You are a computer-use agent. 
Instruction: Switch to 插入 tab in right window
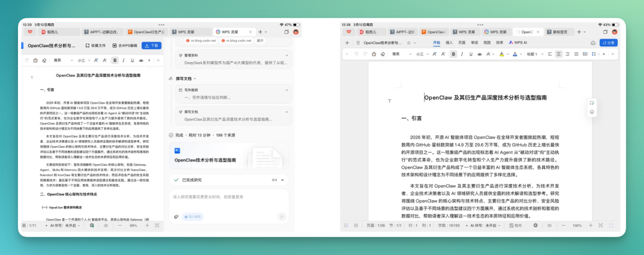pos(449,43)
